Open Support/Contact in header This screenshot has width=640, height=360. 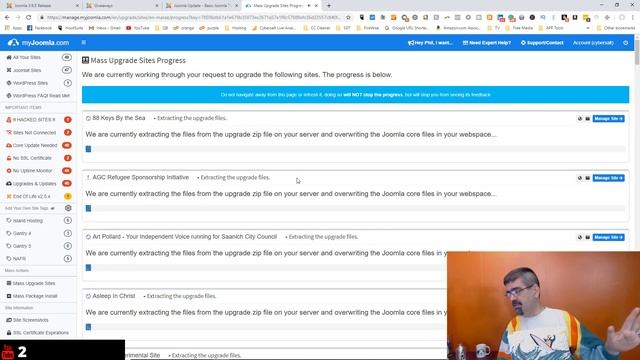point(542,42)
